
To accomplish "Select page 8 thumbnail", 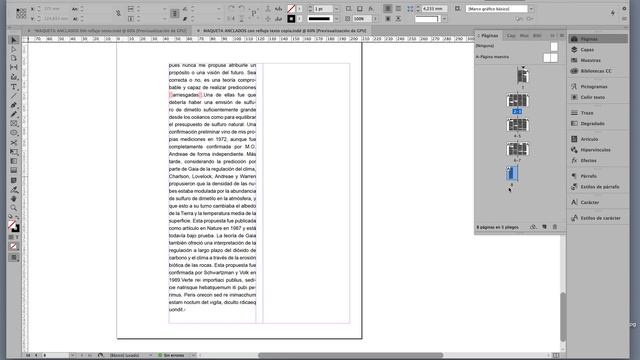I will point(512,173).
